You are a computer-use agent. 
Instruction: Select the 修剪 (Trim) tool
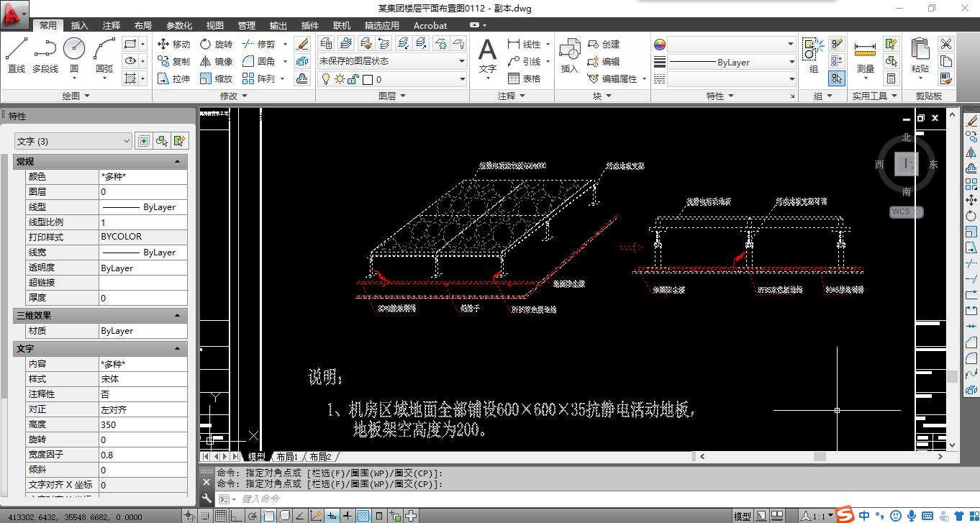tap(264, 44)
